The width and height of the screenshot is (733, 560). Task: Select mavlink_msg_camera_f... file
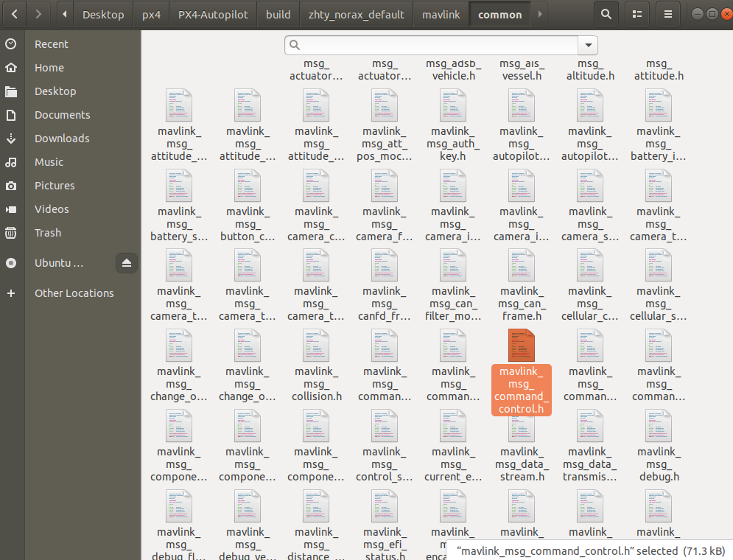(x=385, y=206)
